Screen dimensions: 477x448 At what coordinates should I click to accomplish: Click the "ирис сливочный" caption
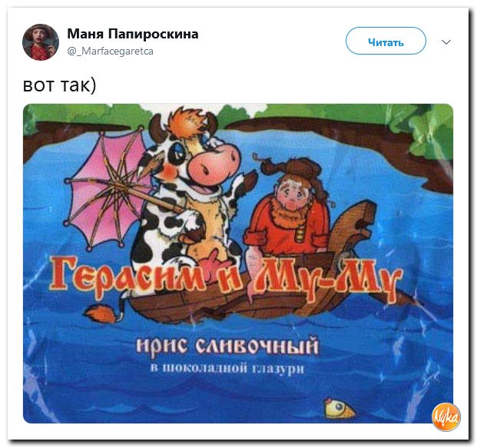[x=227, y=346]
